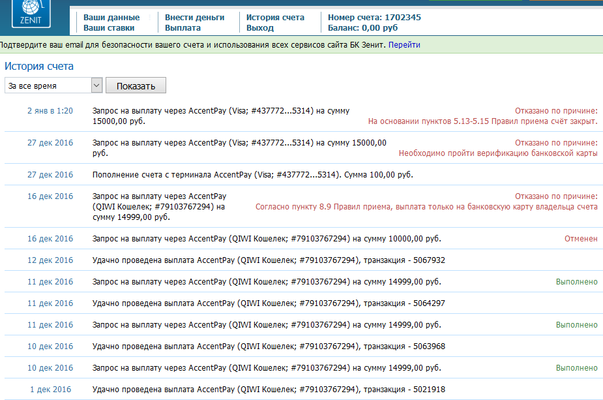
Task: Go to Ваши ставки page
Action: (x=112, y=29)
